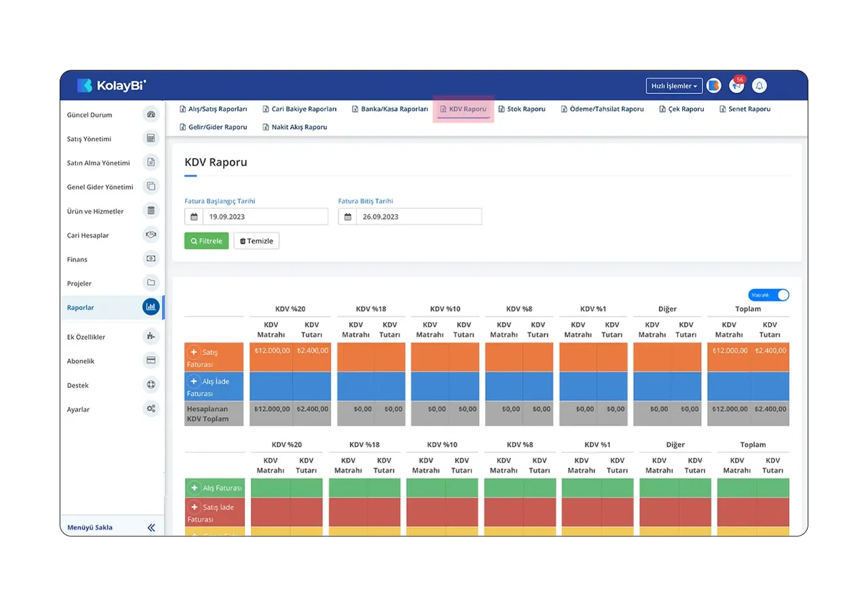Click the Temizle button
Viewport: 868px width, 590px height.
(256, 241)
